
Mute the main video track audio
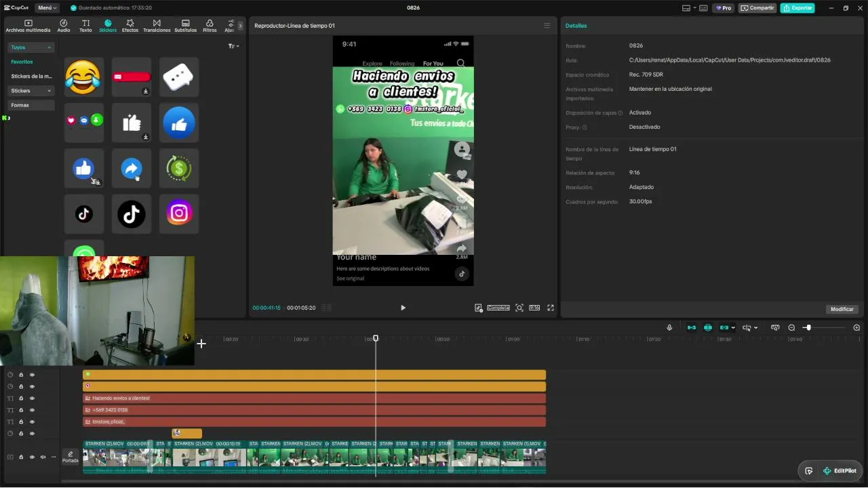43,457
